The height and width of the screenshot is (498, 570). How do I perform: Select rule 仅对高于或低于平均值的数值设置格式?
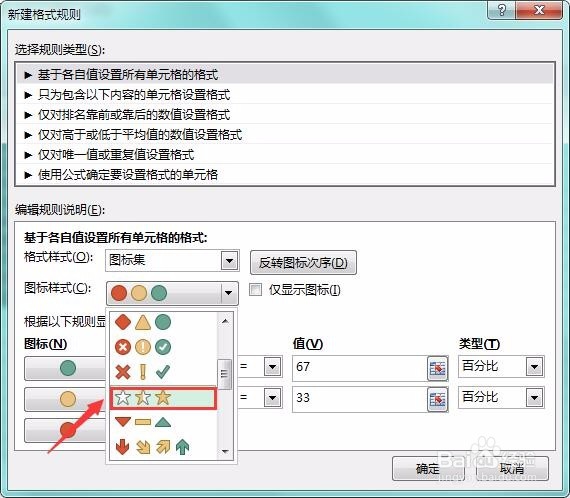[x=285, y=135]
